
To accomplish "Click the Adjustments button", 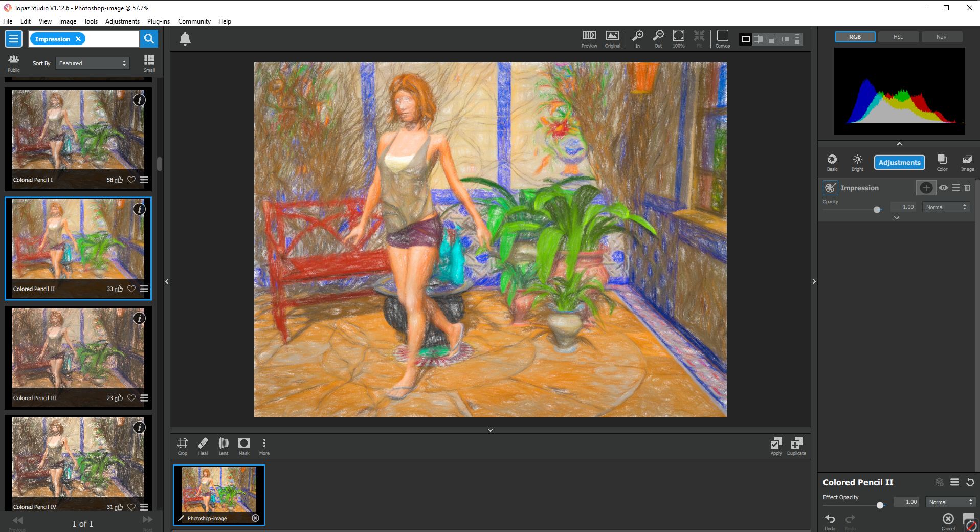I will pos(900,163).
